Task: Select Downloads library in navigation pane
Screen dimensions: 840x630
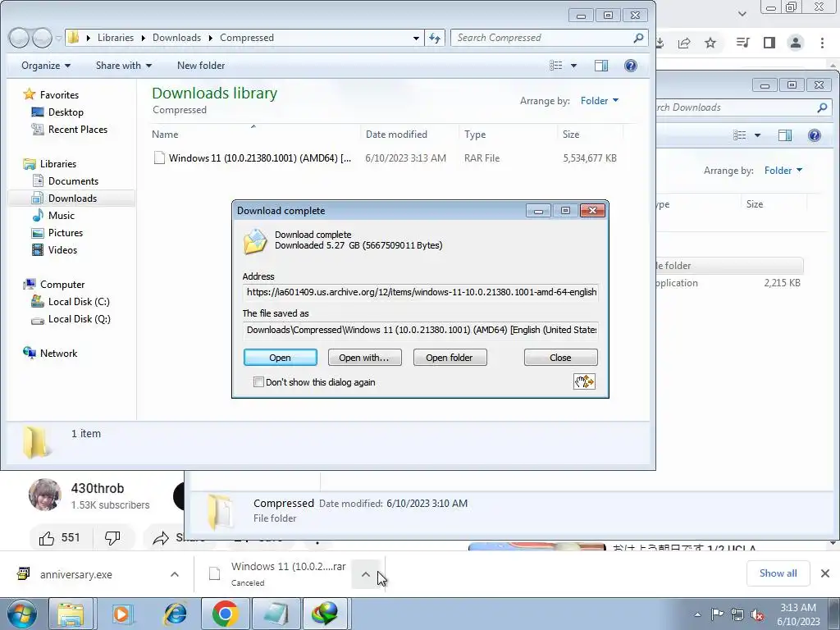Action: [72, 199]
